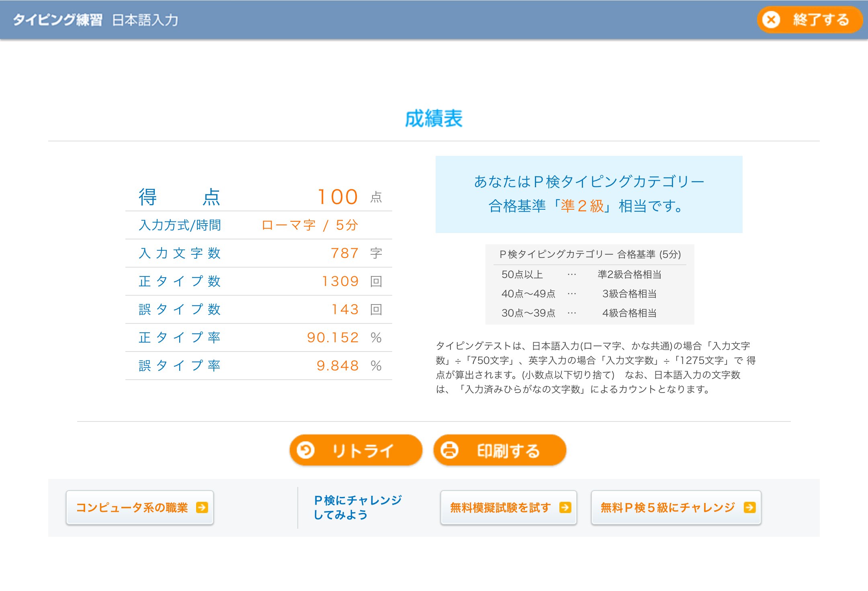The image size is (868, 591).
Task: Click the タイピング練習 header title
Action: (x=57, y=20)
